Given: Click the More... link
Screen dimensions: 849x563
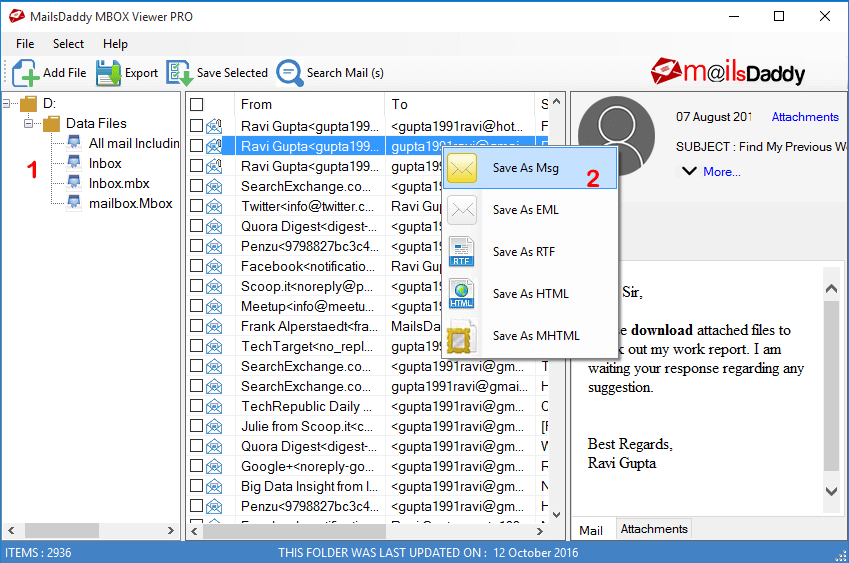Looking at the screenshot, I should tap(722, 172).
